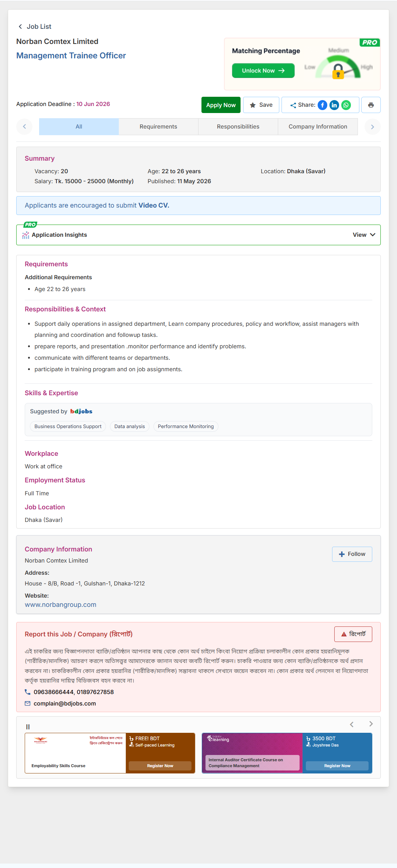Open the Company Information tab

pos(318,127)
